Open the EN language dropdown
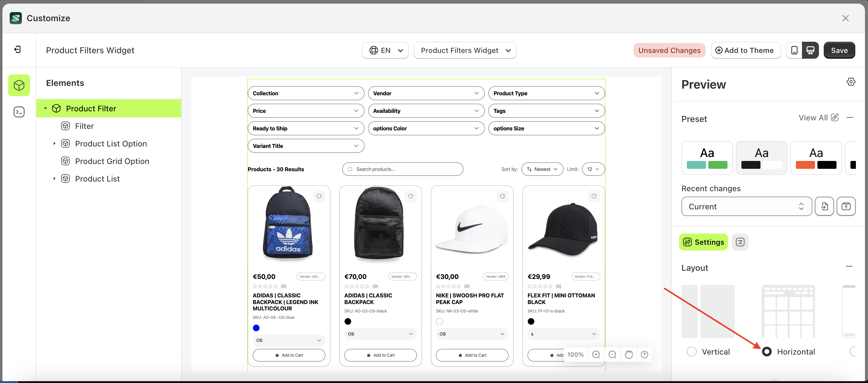 (385, 50)
